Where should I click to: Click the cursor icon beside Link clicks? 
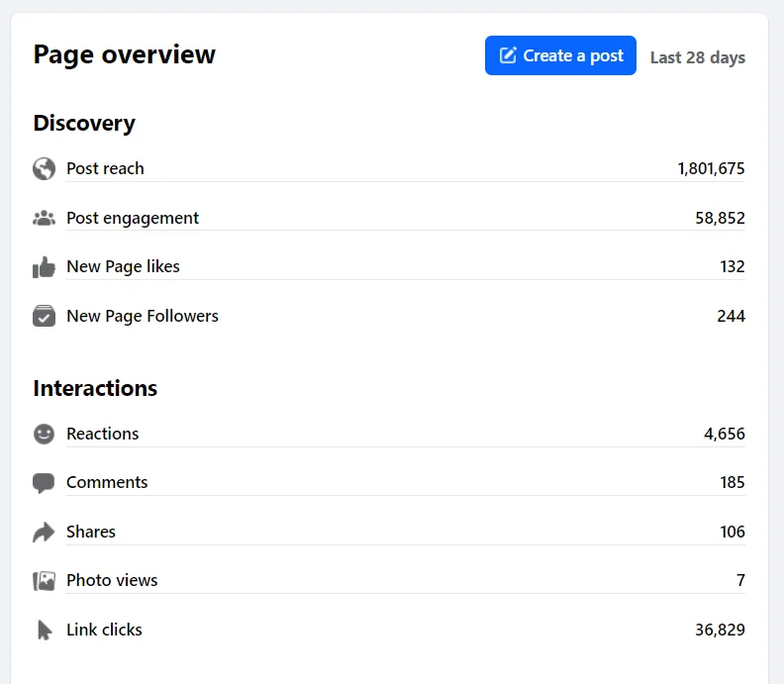click(x=45, y=630)
